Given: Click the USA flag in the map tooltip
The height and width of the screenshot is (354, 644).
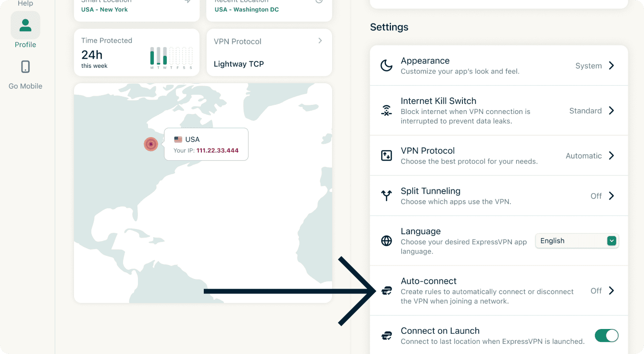Looking at the screenshot, I should 178,139.
